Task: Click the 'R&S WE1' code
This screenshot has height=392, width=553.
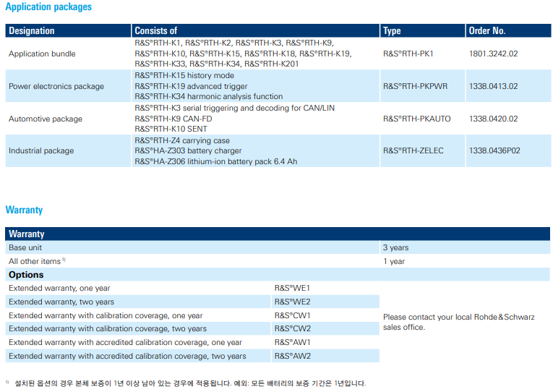Action: [292, 289]
